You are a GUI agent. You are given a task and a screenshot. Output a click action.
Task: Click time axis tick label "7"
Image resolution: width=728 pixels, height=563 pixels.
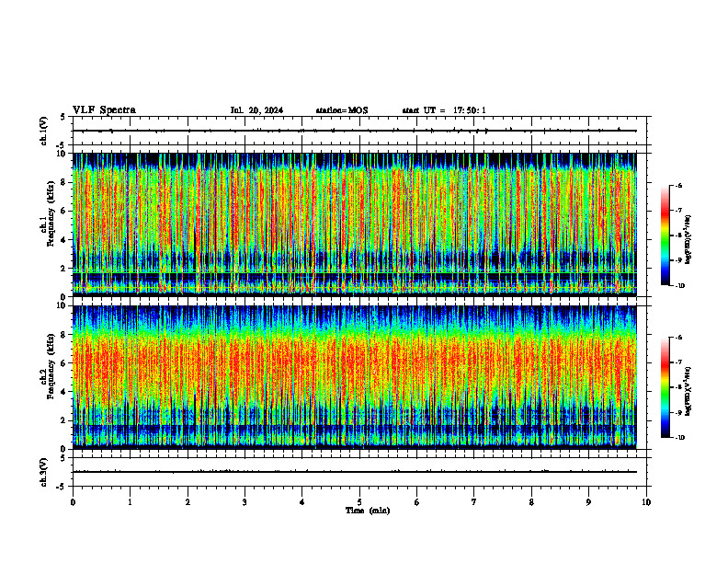[474, 502]
